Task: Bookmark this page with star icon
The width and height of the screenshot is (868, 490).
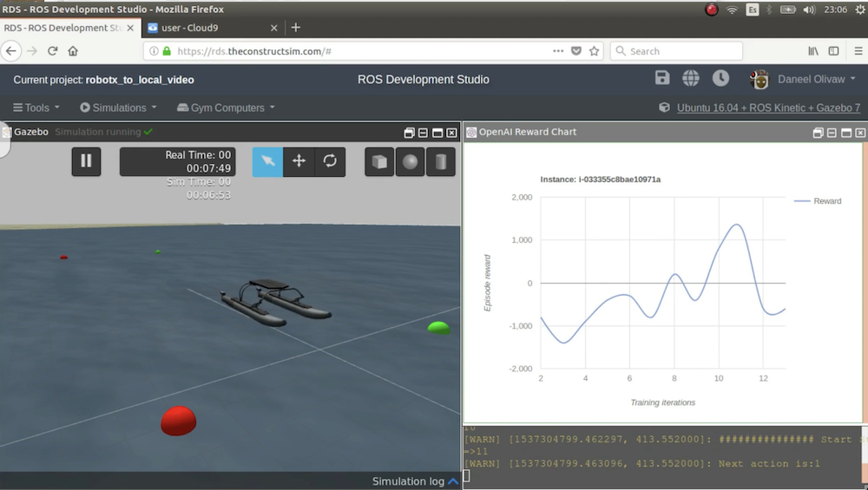Action: 594,51
